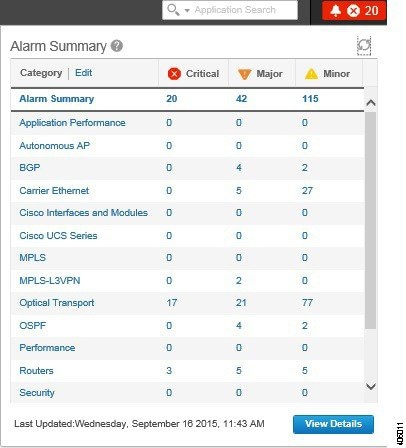Open the 17 critical Optical Transport alarms
Viewport: 406px width, 448px height.
172,303
